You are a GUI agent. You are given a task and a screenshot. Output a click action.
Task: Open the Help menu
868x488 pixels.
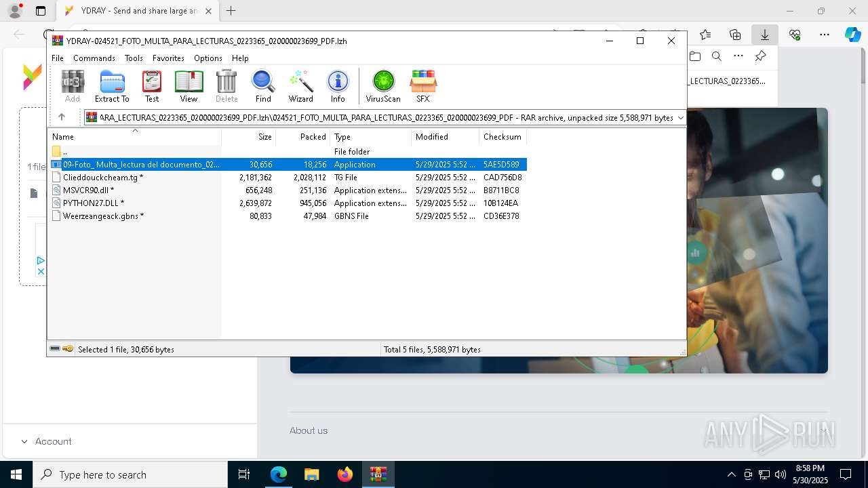pyautogui.click(x=240, y=58)
